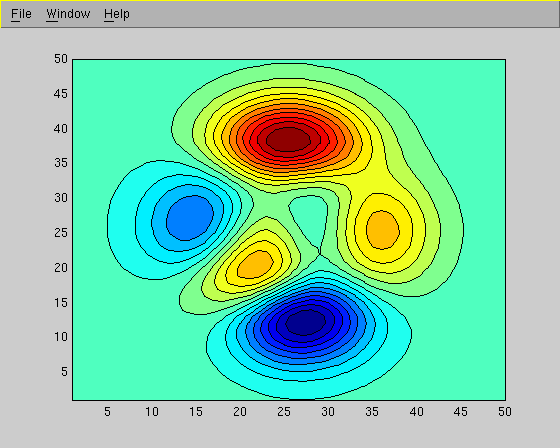This screenshot has width=560, height=448.
Task: Click x-axis tick label 40
Action: (416, 412)
